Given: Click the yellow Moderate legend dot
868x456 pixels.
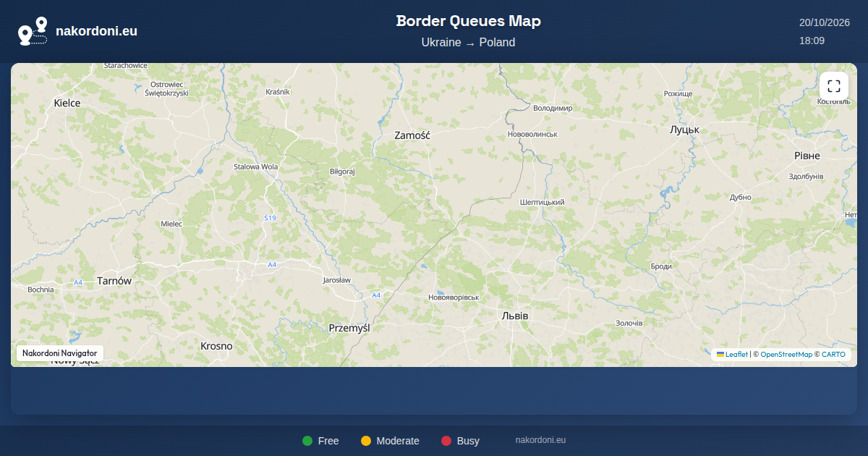Looking at the screenshot, I should pos(366,441).
